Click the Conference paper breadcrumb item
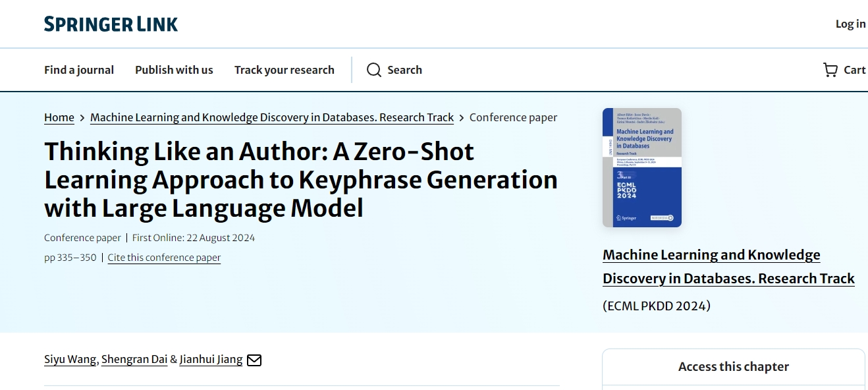Image resolution: width=868 pixels, height=390 pixels. tap(513, 117)
